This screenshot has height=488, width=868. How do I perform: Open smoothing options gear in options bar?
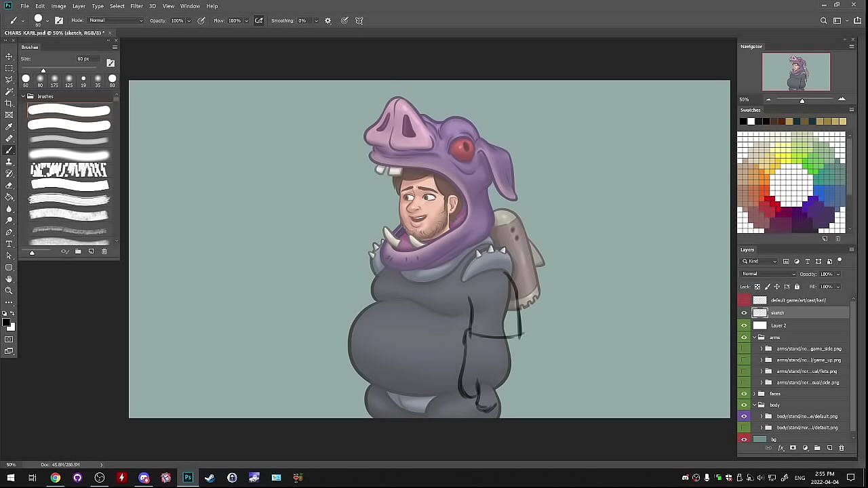328,20
